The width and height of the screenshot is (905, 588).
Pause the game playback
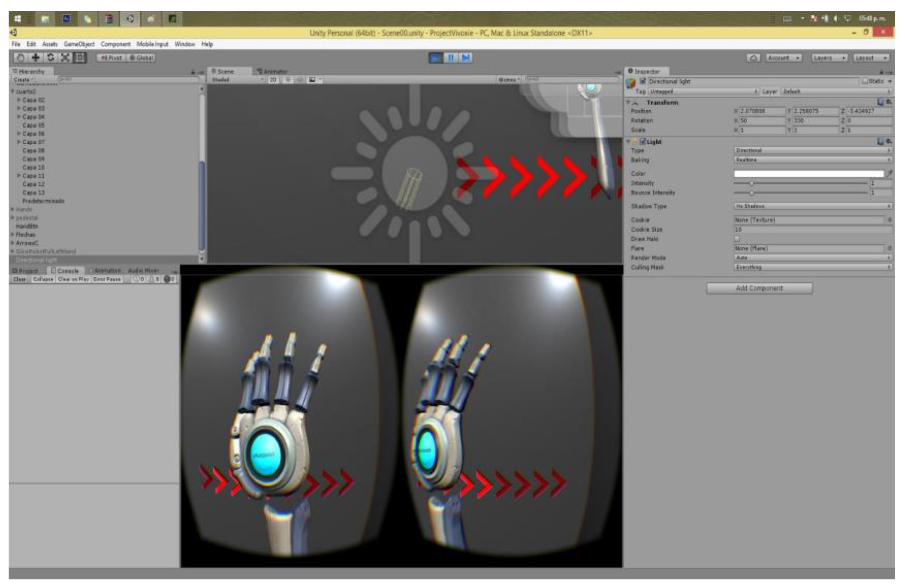point(450,58)
